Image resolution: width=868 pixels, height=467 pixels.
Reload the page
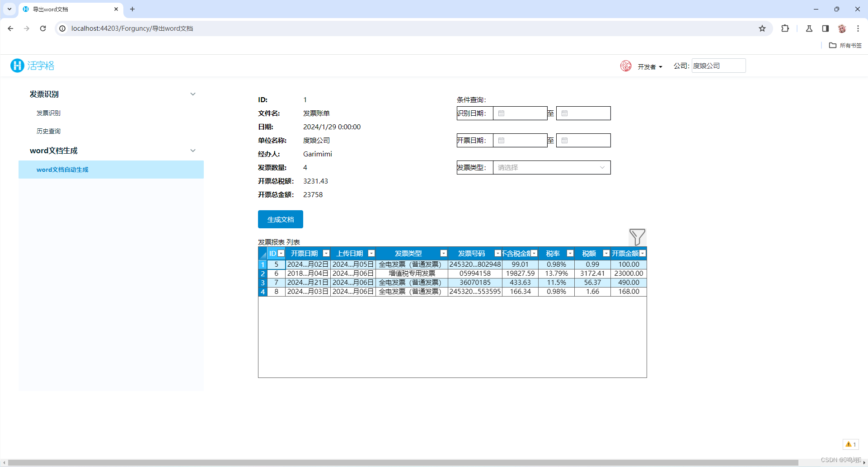click(x=43, y=28)
